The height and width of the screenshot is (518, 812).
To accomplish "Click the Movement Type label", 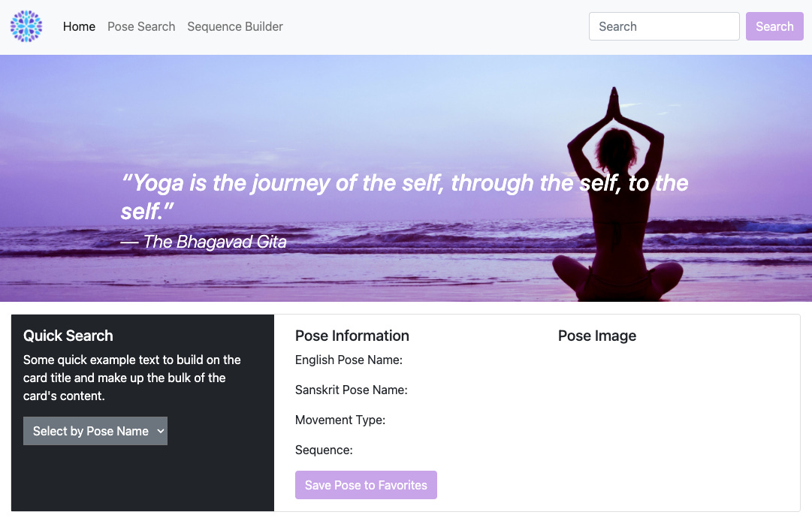I will (x=340, y=420).
